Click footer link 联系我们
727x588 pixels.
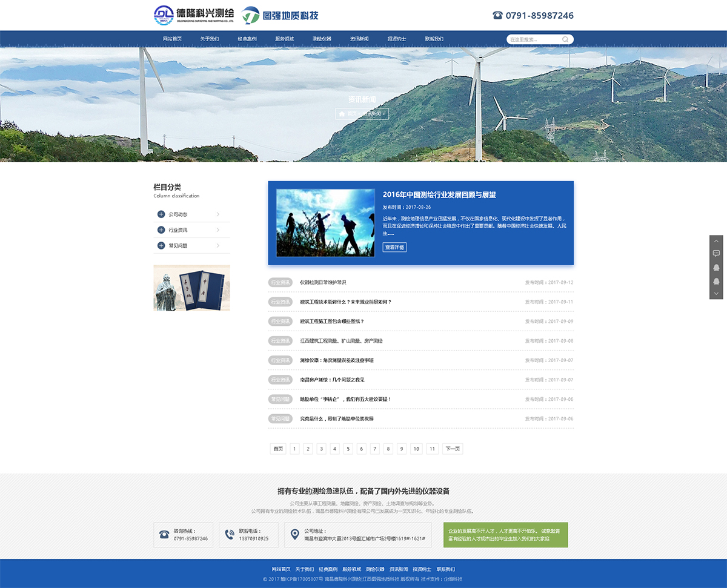pos(445,569)
